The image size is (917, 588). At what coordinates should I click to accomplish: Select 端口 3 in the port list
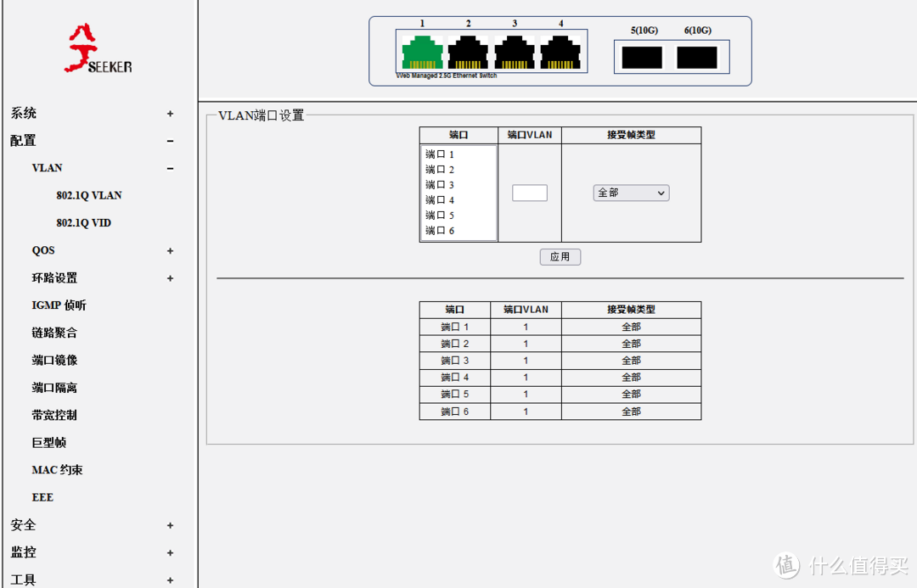(x=458, y=185)
